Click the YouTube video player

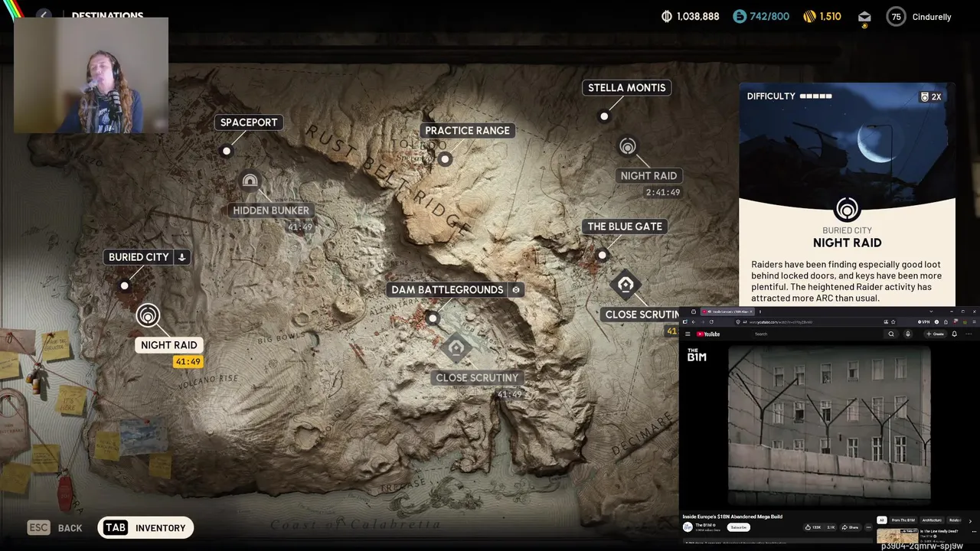tap(829, 425)
